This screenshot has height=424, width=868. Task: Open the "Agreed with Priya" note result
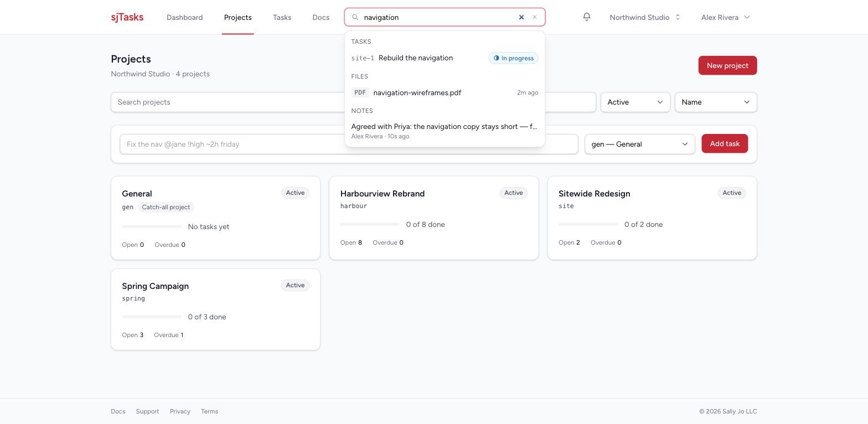(445, 131)
